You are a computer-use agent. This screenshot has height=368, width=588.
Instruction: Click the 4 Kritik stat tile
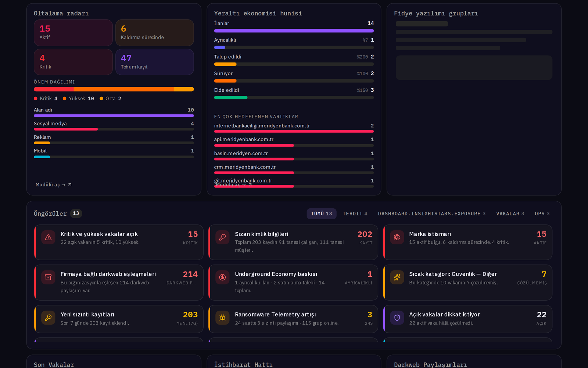[73, 62]
